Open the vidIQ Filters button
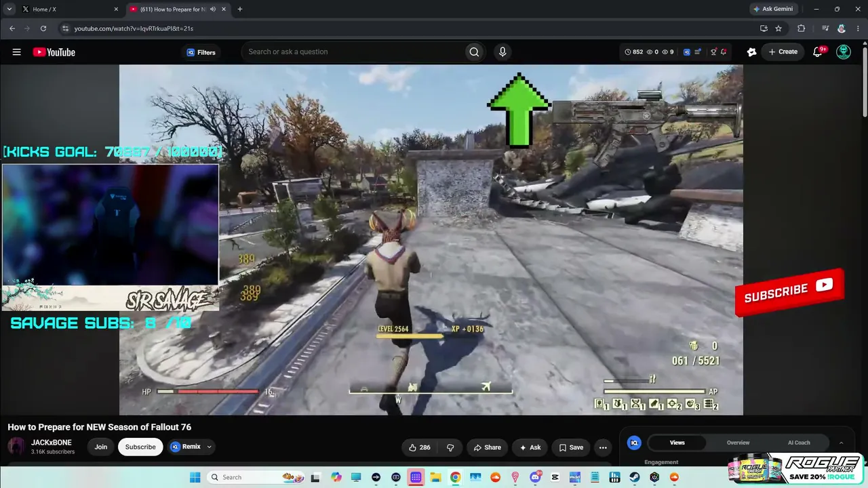This screenshot has width=868, height=488. (x=201, y=52)
